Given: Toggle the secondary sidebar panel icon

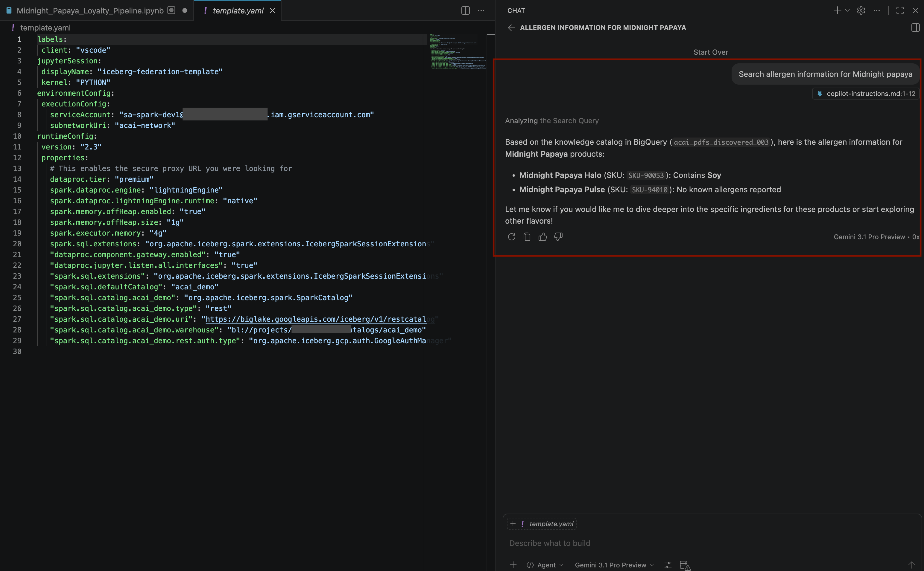Looking at the screenshot, I should coord(915,28).
